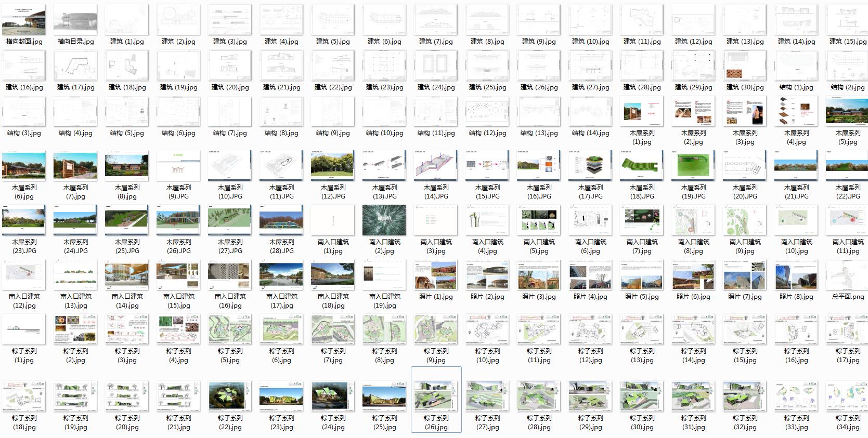This screenshot has width=868, height=438.
Task: Select thumbnail 木屋系列 (12).JPG
Action: pyautogui.click(x=333, y=166)
